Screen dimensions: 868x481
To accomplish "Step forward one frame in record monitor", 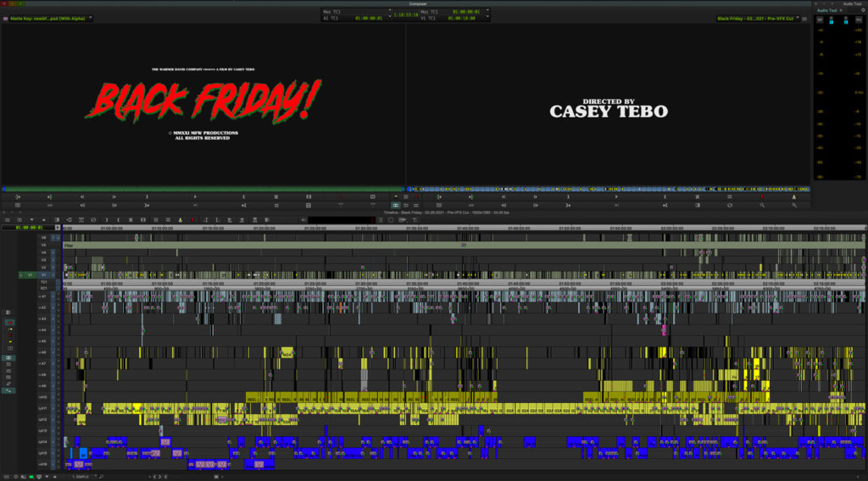I will pyautogui.click(x=536, y=196).
